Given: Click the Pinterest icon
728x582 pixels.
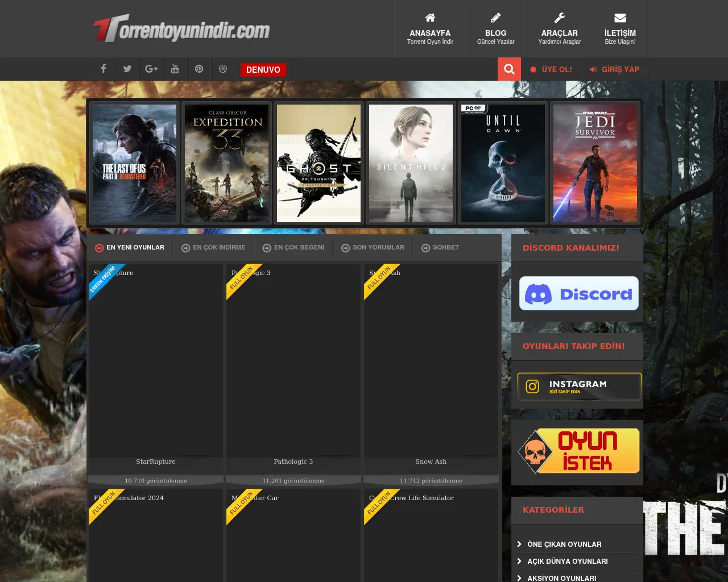Looking at the screenshot, I should pyautogui.click(x=198, y=69).
